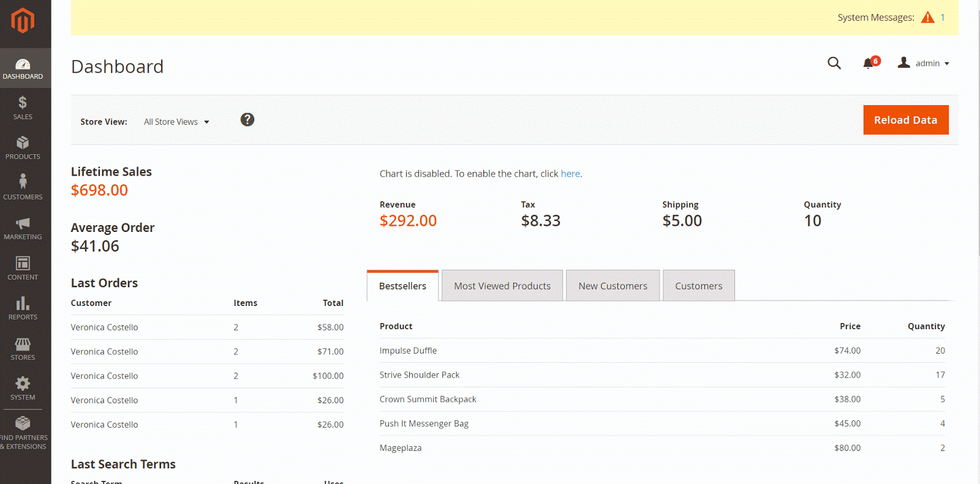Image resolution: width=980 pixels, height=484 pixels.
Task: Expand the System Messages warning
Action: click(x=928, y=18)
